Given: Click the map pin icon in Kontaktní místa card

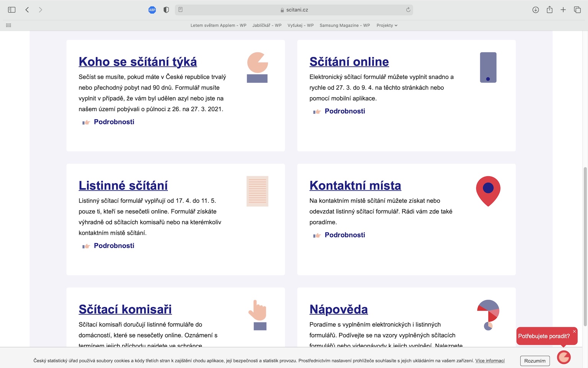Looking at the screenshot, I should 488,191.
